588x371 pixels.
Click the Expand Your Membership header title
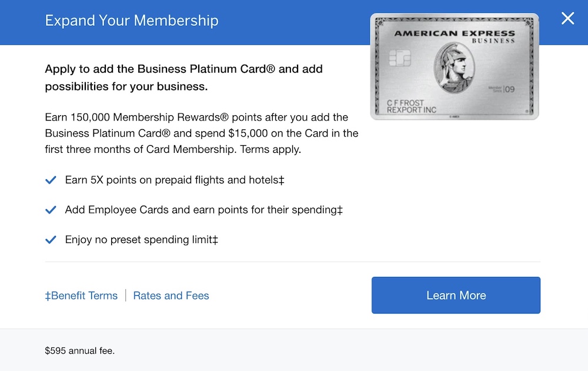132,21
